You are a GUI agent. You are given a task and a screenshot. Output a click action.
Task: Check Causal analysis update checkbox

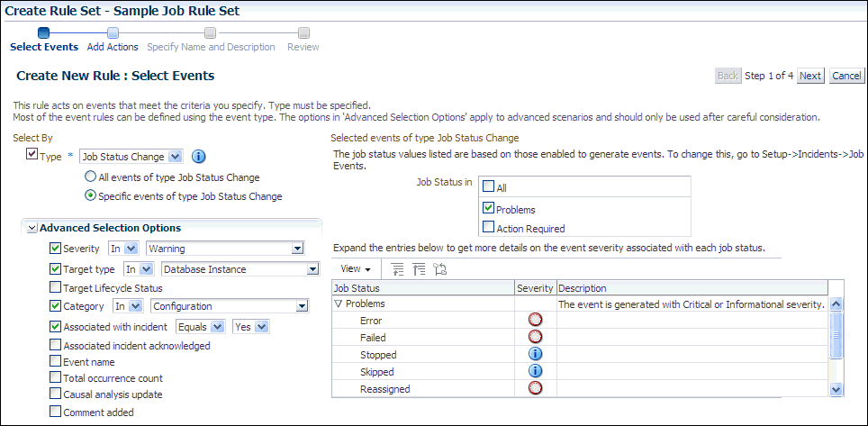tap(55, 394)
